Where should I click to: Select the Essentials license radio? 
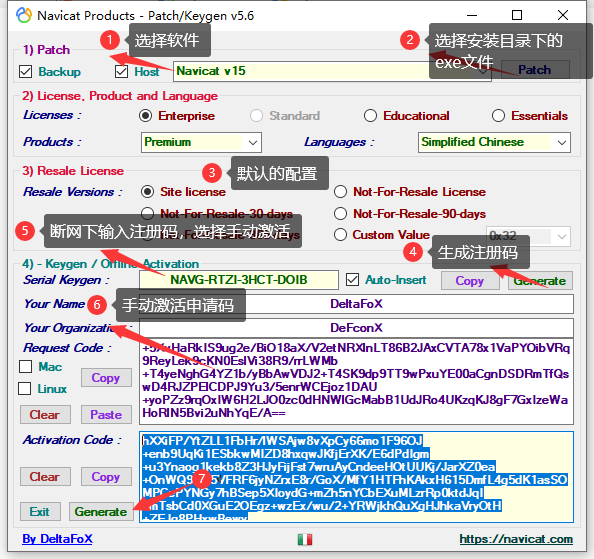tap(498, 116)
